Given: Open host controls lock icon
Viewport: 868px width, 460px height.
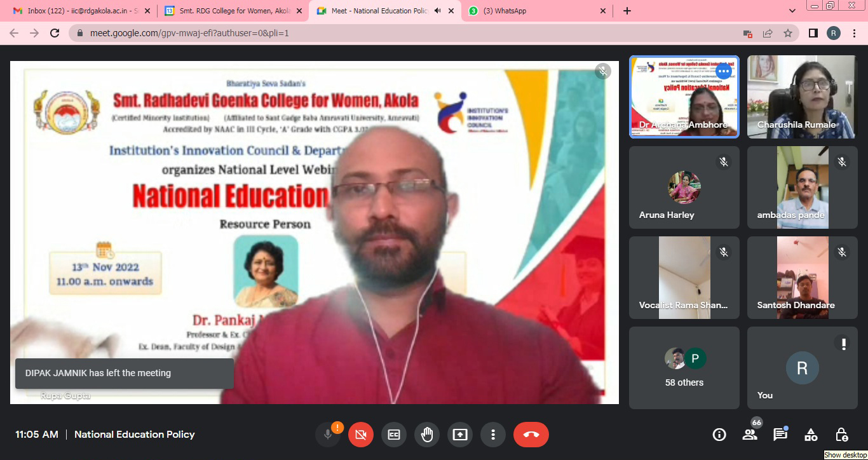Looking at the screenshot, I should (841, 435).
